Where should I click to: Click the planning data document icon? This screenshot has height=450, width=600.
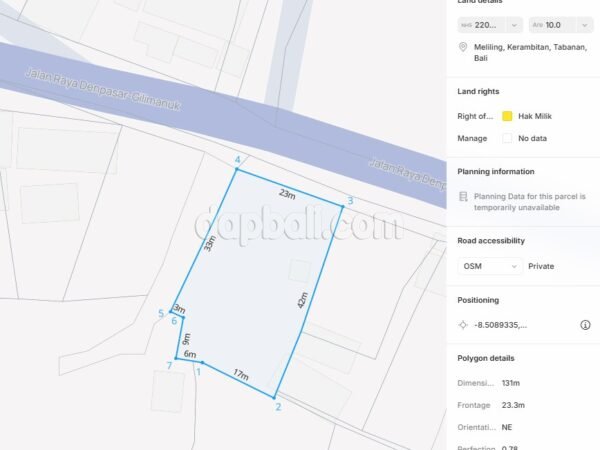[463, 197]
